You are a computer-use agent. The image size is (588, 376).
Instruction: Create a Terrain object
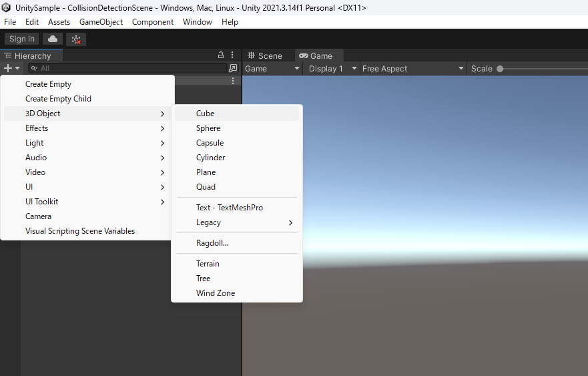(x=237, y=263)
